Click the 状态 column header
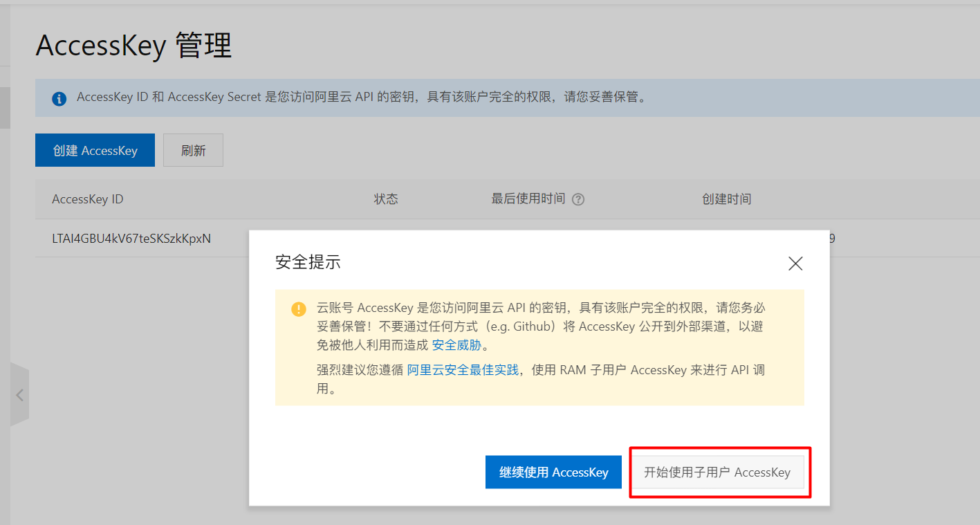The height and width of the screenshot is (525, 980). (x=386, y=199)
